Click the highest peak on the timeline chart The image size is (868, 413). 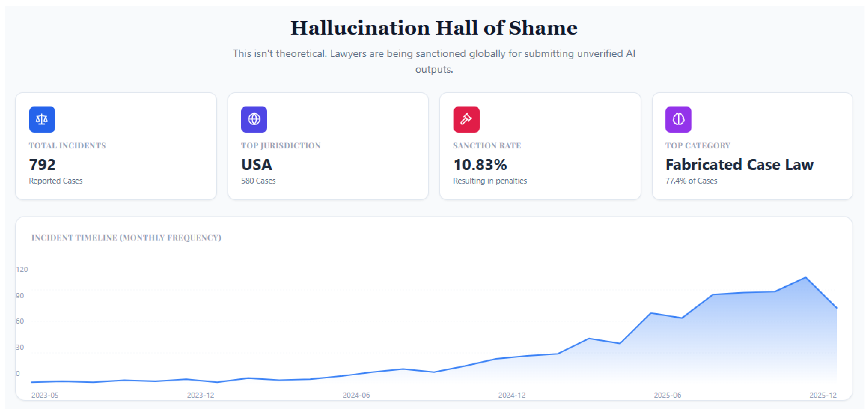pos(805,277)
